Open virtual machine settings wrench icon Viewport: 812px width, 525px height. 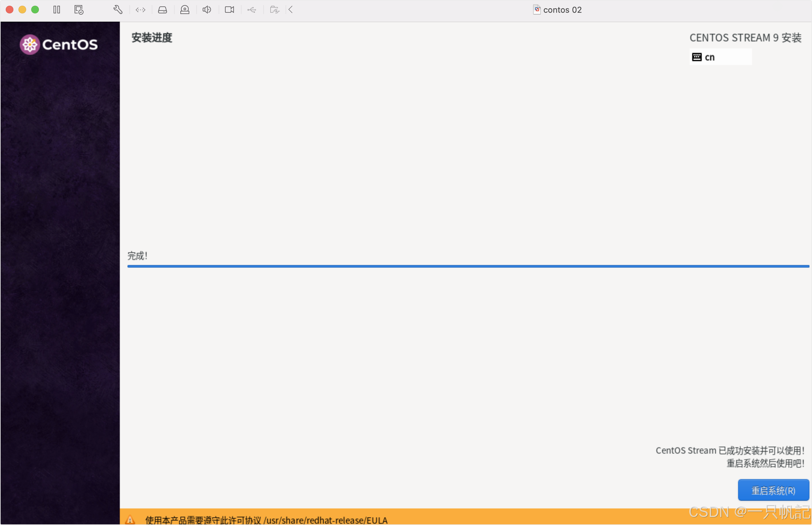[x=118, y=10]
